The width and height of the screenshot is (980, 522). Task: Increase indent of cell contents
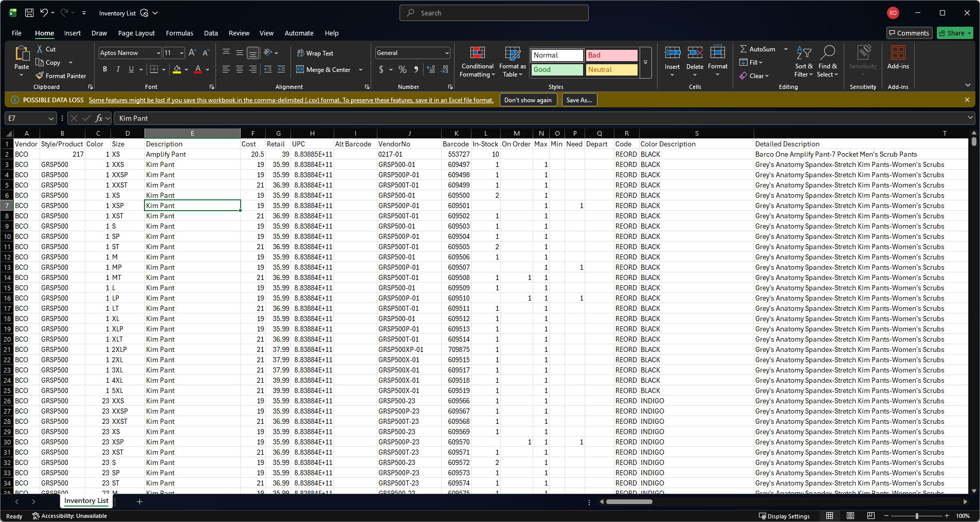(x=281, y=69)
